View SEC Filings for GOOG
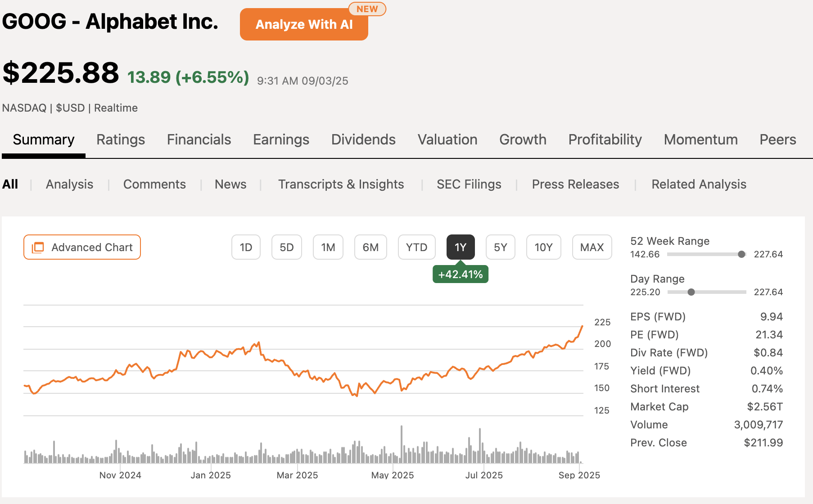Viewport: 813px width, 504px height. point(469,184)
